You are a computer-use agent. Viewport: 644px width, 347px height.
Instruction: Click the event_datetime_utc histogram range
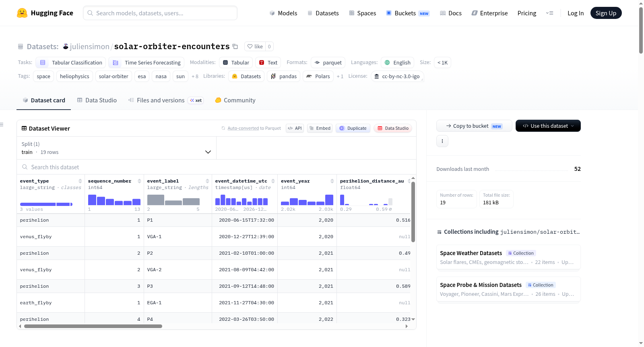tap(242, 199)
